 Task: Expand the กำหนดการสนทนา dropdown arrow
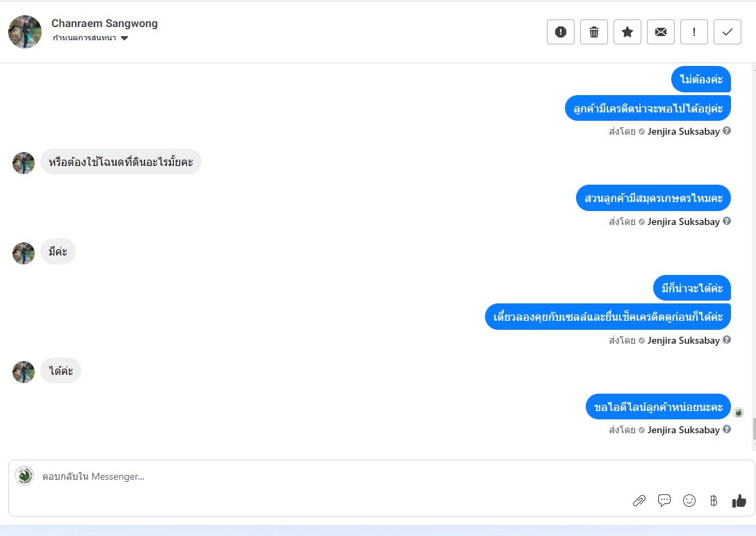(124, 38)
